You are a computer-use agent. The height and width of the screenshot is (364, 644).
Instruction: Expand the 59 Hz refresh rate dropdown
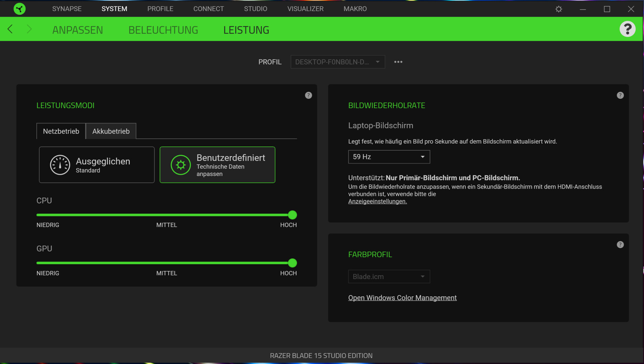[x=389, y=157]
